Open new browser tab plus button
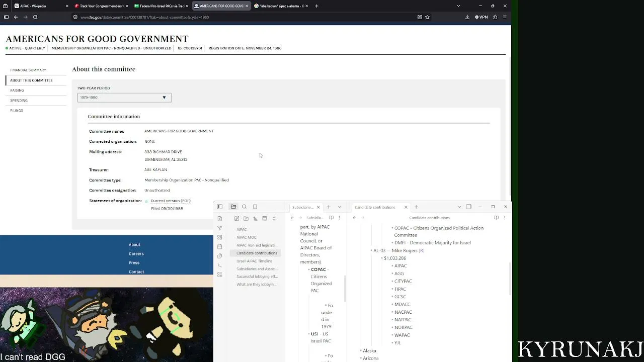The width and height of the screenshot is (644, 362). point(316,6)
